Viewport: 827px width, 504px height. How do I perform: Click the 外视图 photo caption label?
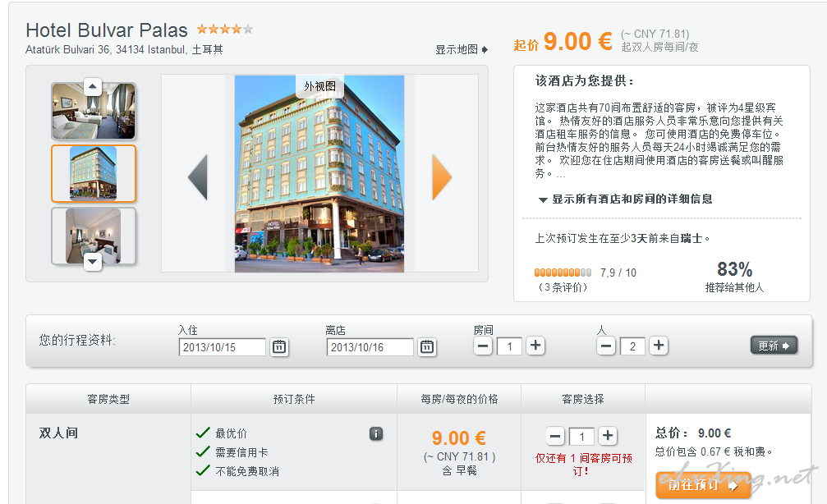point(319,86)
